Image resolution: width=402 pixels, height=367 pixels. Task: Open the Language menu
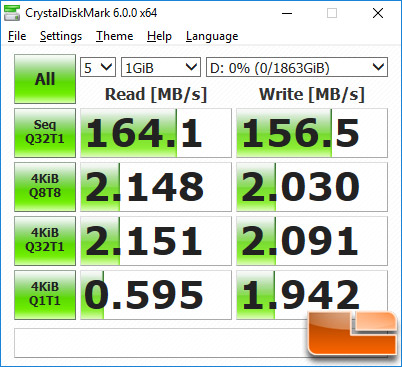[x=212, y=36]
